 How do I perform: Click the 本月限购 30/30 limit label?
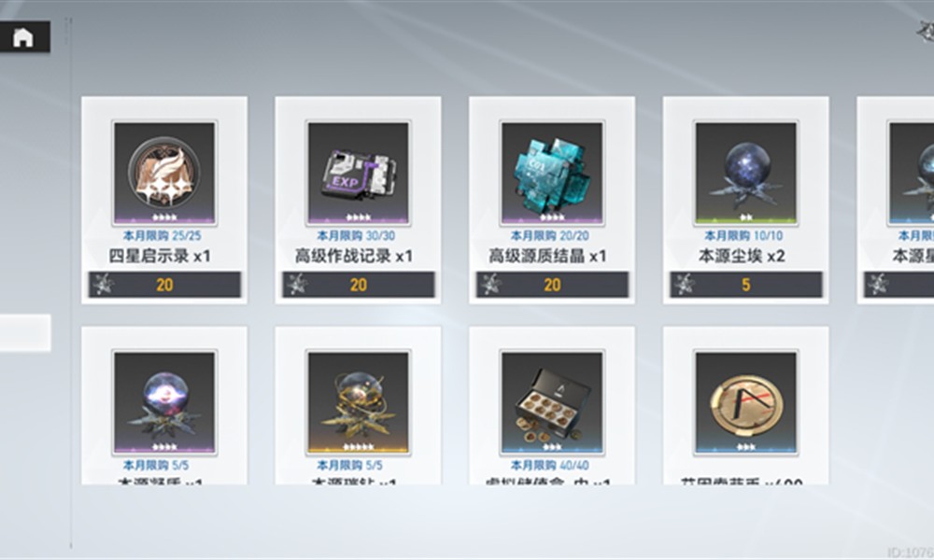coord(356,235)
